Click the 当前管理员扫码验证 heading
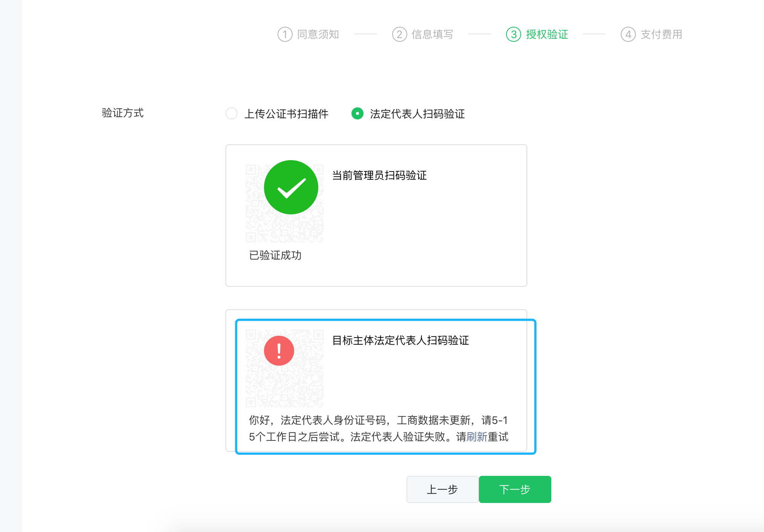The image size is (764, 532). 379,175
